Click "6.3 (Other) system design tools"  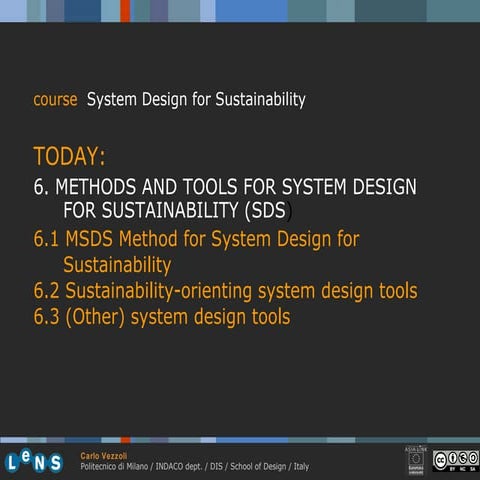162,317
